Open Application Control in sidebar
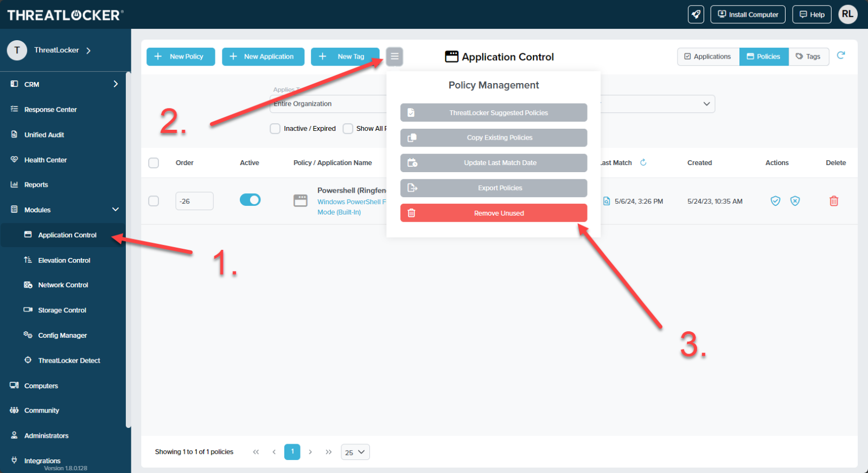This screenshot has width=868, height=473. point(63,235)
